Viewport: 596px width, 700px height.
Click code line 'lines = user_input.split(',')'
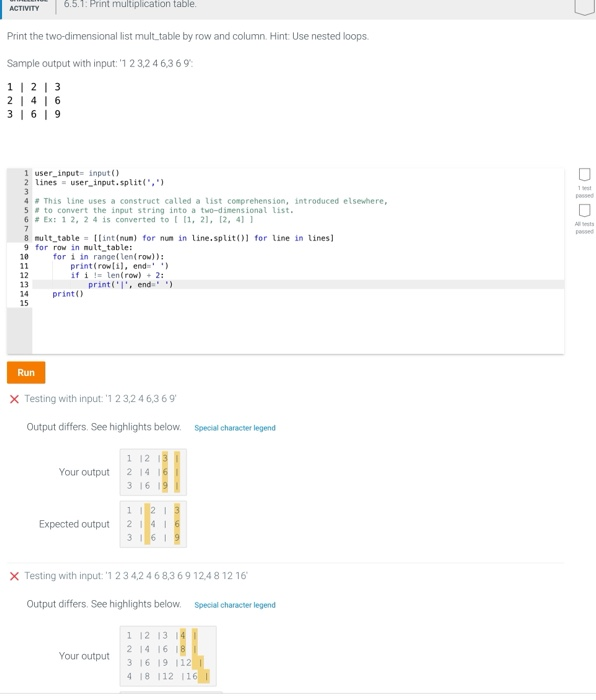coord(99,182)
